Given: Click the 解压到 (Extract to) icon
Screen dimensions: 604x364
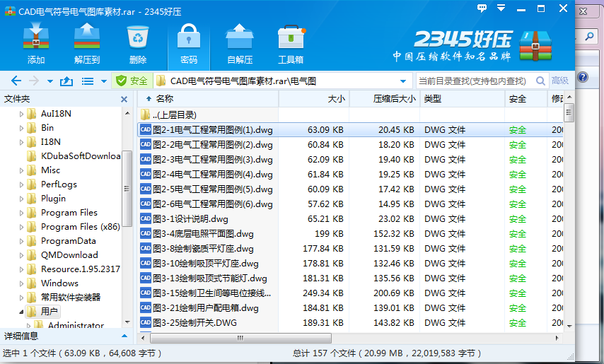Looking at the screenshot, I should coord(87,42).
